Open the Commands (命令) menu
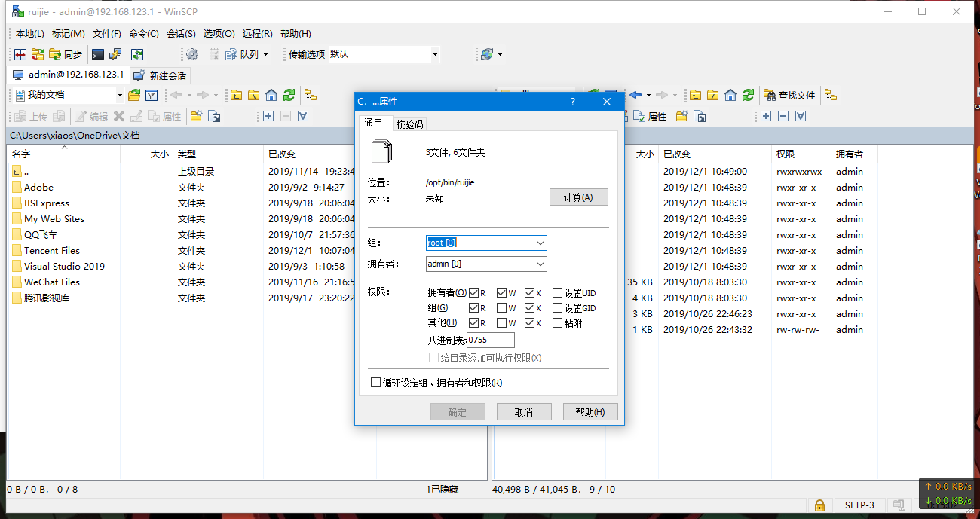 143,34
